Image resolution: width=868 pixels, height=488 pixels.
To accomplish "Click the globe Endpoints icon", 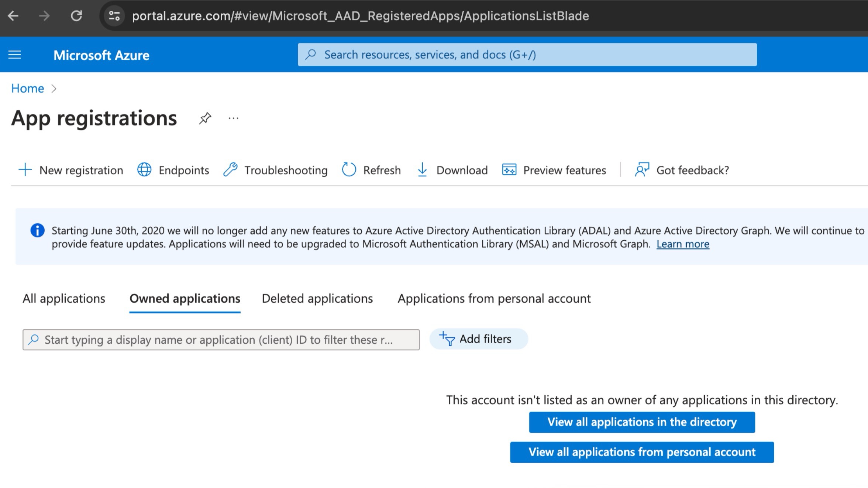I will [x=144, y=170].
